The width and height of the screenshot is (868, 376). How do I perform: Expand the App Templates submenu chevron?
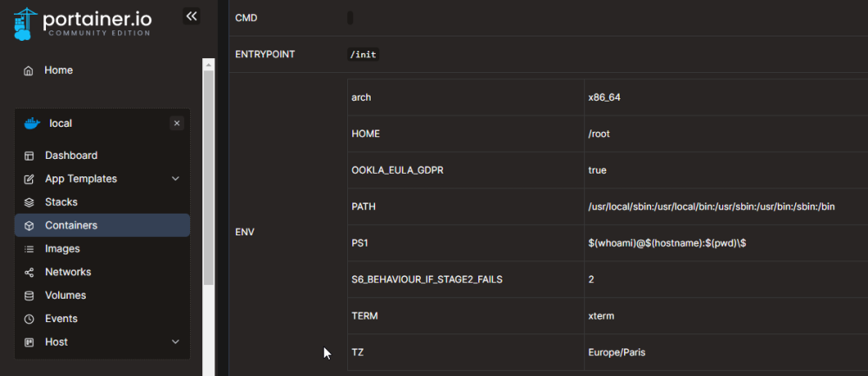[175, 179]
